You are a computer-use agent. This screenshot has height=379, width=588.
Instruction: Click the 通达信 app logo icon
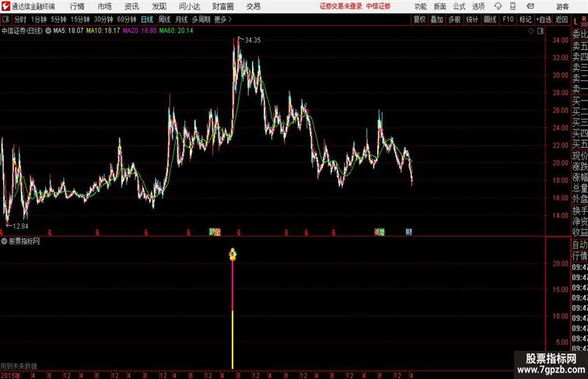pos(5,6)
